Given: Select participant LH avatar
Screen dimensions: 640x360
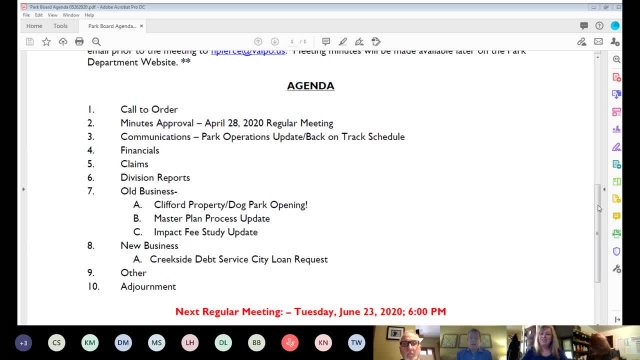Looking at the screenshot, I should click(190, 343).
